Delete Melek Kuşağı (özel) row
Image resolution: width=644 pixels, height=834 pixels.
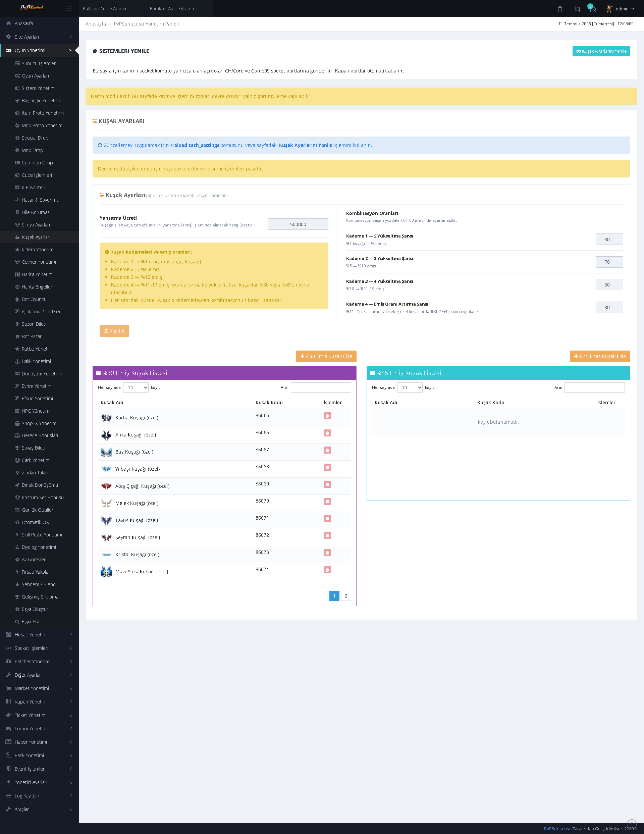pyautogui.click(x=327, y=502)
